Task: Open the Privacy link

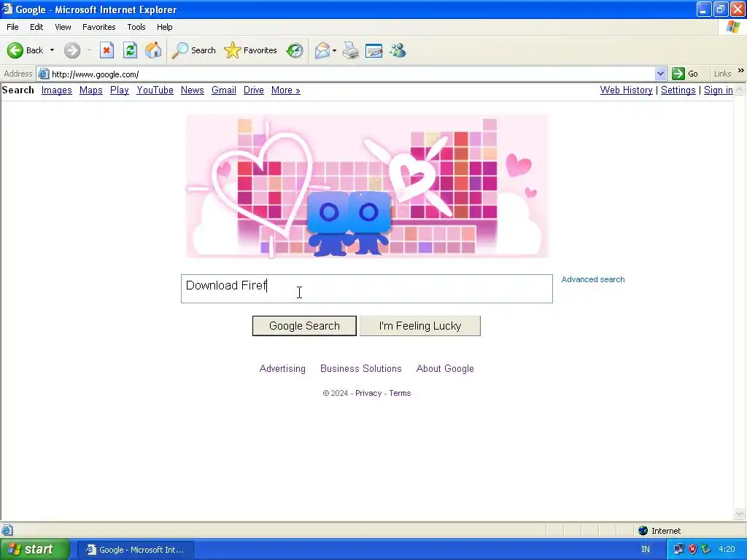Action: pos(368,393)
